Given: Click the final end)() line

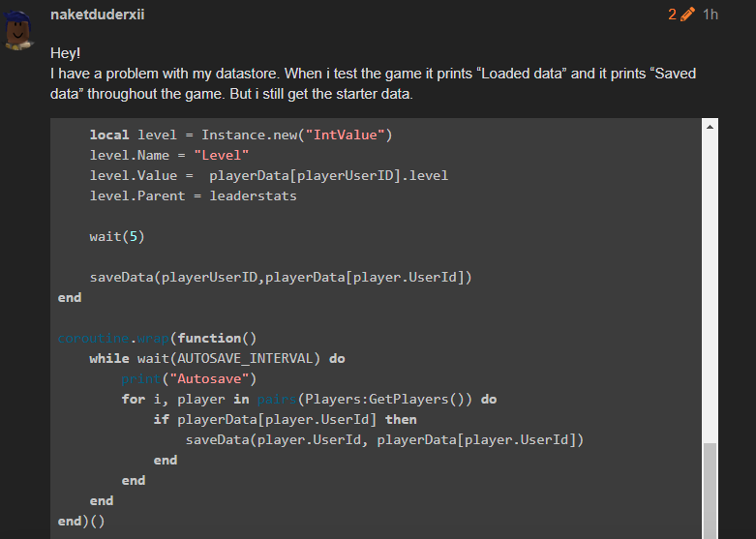Looking at the screenshot, I should click(x=80, y=521).
